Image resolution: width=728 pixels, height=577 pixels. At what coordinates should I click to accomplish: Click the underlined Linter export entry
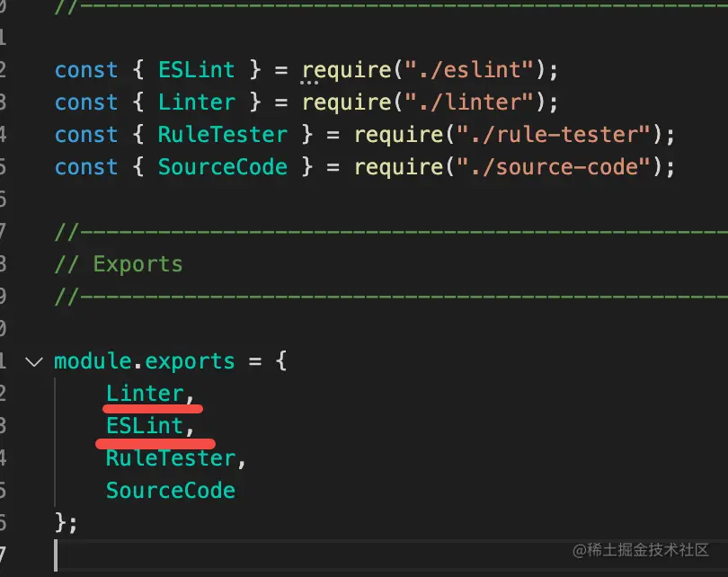pyautogui.click(x=144, y=394)
